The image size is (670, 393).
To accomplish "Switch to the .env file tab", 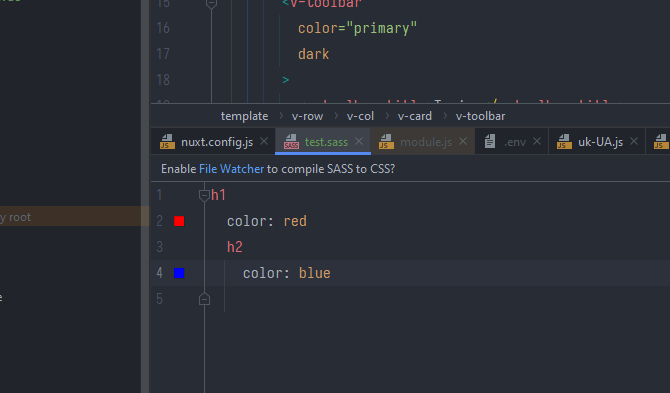I will 512,142.
